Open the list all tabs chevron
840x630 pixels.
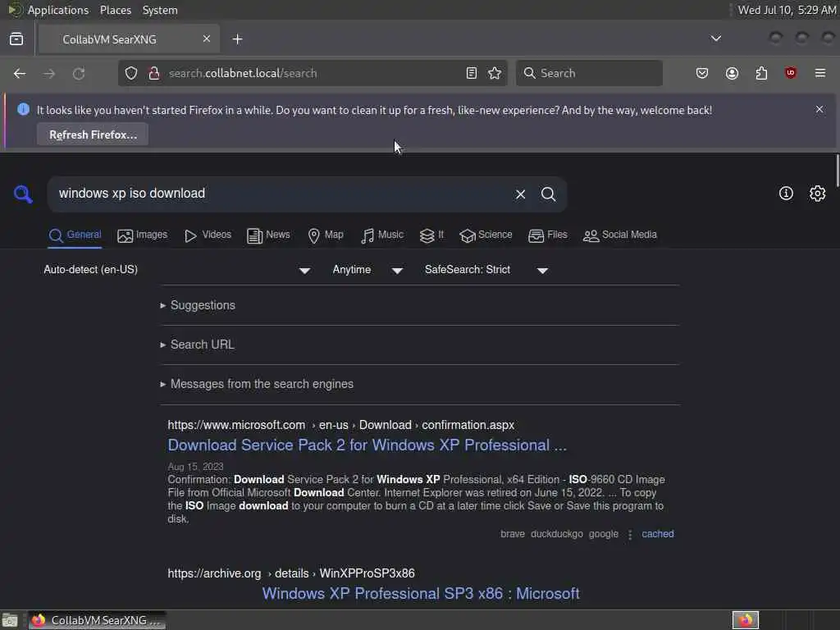715,39
